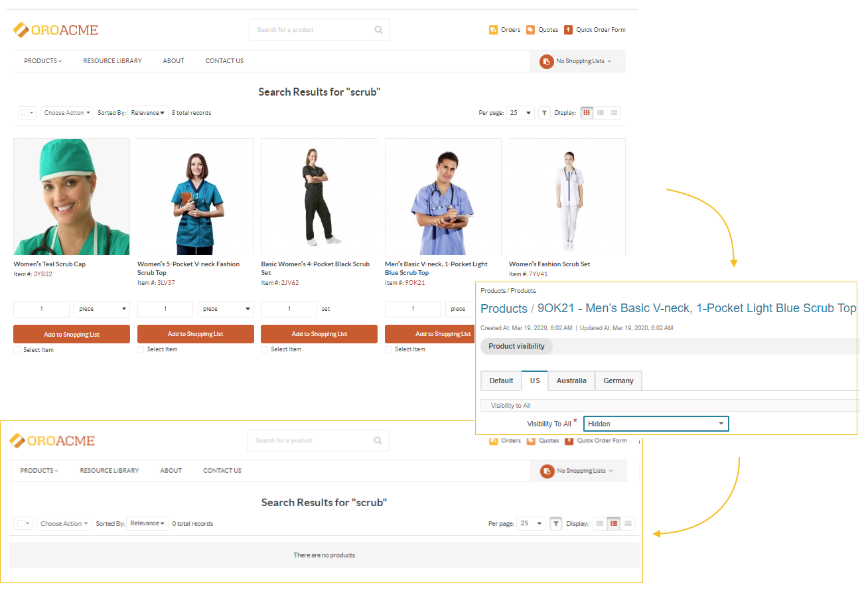Click Products breadcrumb link in product page title
The height and width of the screenshot is (605, 868).
pos(504,309)
